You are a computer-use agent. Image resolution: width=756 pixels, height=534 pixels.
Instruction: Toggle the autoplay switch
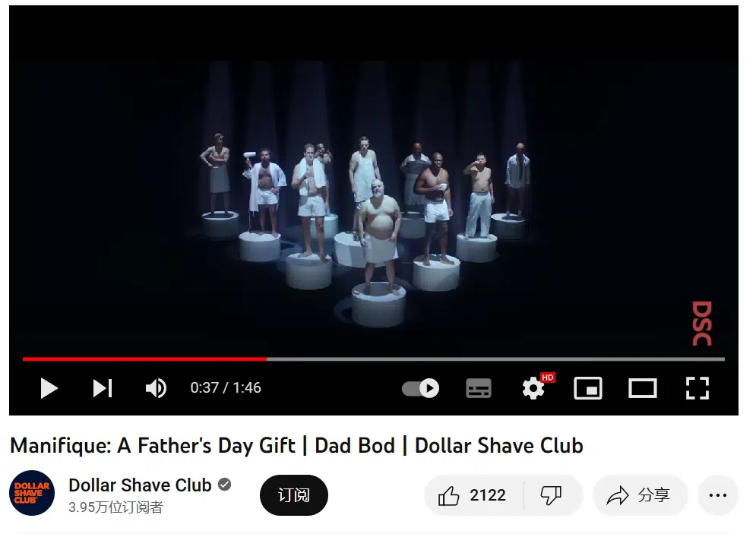coord(420,388)
